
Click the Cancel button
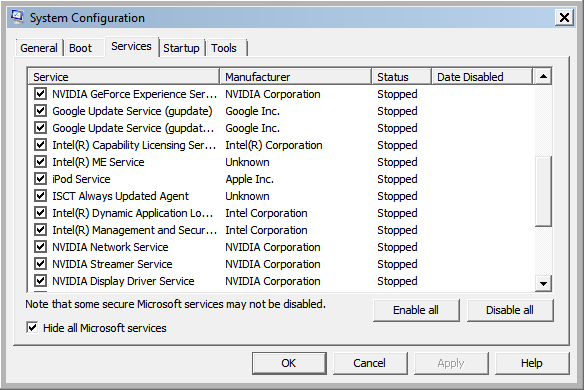[x=369, y=363]
